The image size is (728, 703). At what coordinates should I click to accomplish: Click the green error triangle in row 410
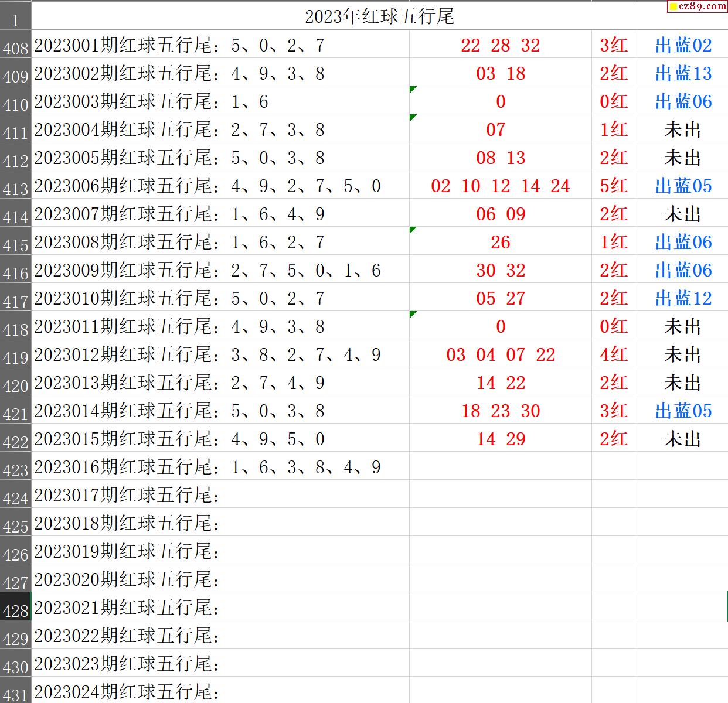tap(413, 89)
